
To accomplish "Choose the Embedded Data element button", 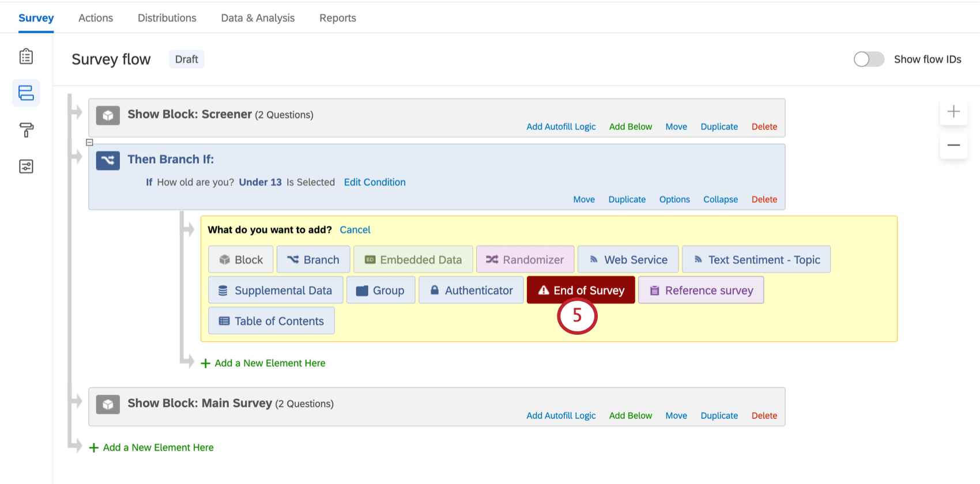I will [413, 259].
